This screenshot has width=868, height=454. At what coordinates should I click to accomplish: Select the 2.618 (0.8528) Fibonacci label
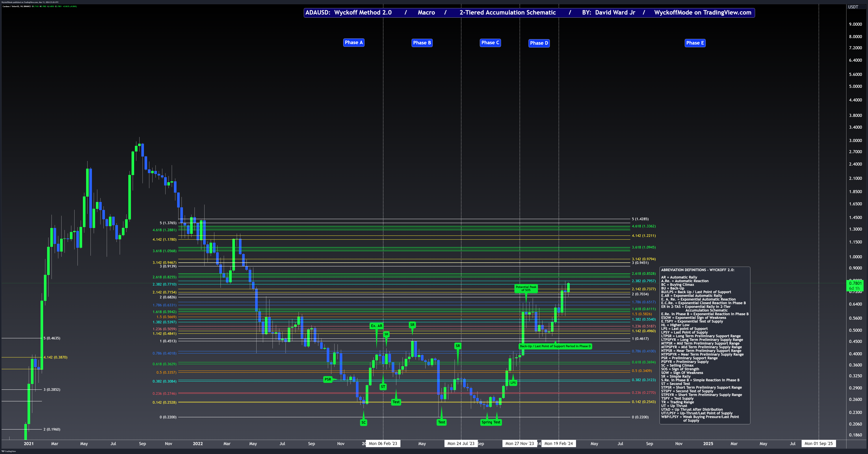click(x=644, y=274)
